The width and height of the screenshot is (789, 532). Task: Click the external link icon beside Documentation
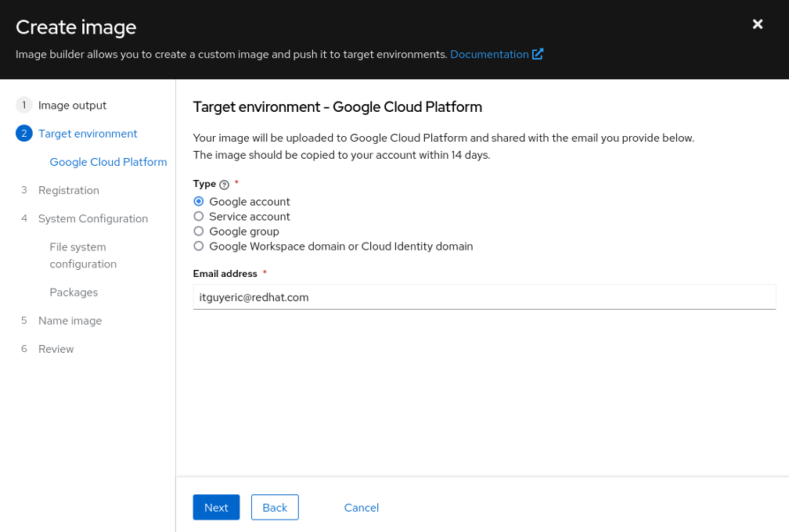(538, 54)
